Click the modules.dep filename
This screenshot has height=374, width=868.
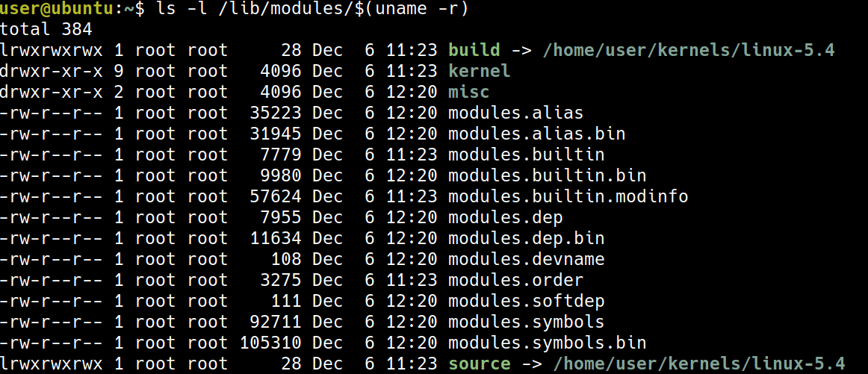pos(505,218)
